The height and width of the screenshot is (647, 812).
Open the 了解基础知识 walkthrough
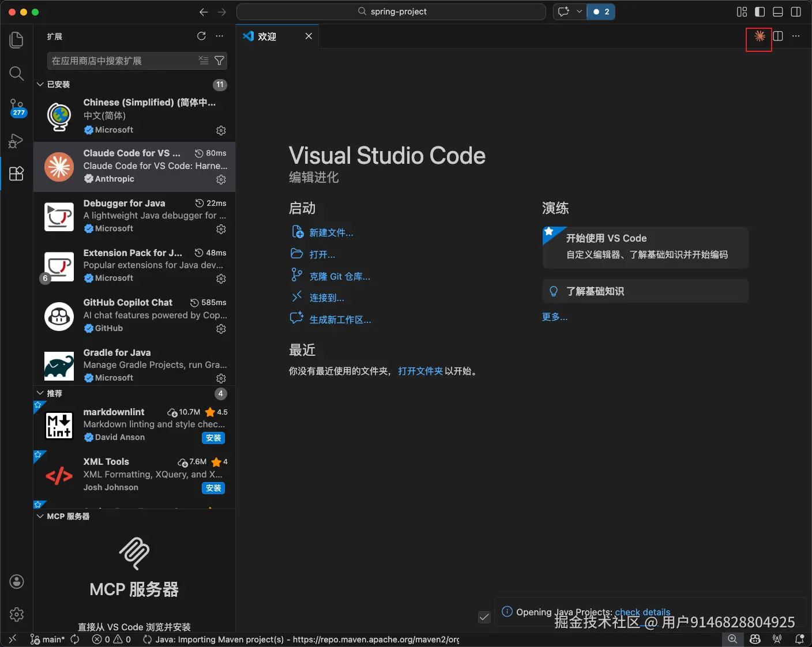pyautogui.click(x=645, y=291)
